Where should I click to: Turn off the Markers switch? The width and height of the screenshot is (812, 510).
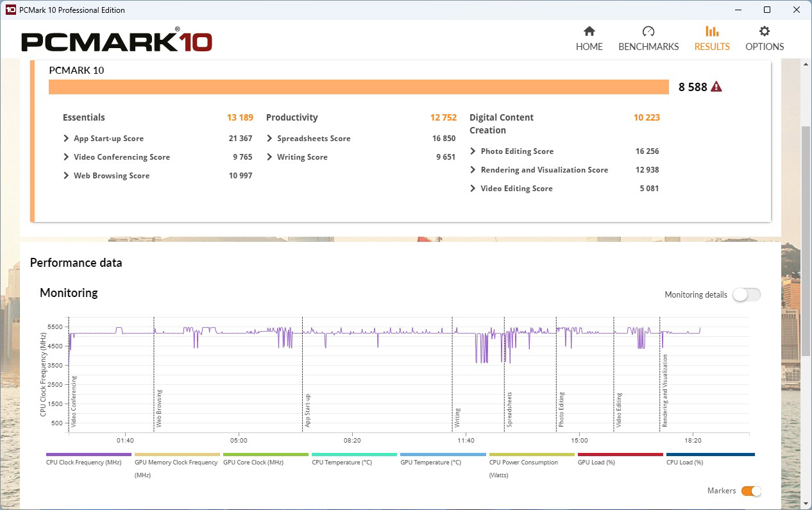(x=751, y=491)
